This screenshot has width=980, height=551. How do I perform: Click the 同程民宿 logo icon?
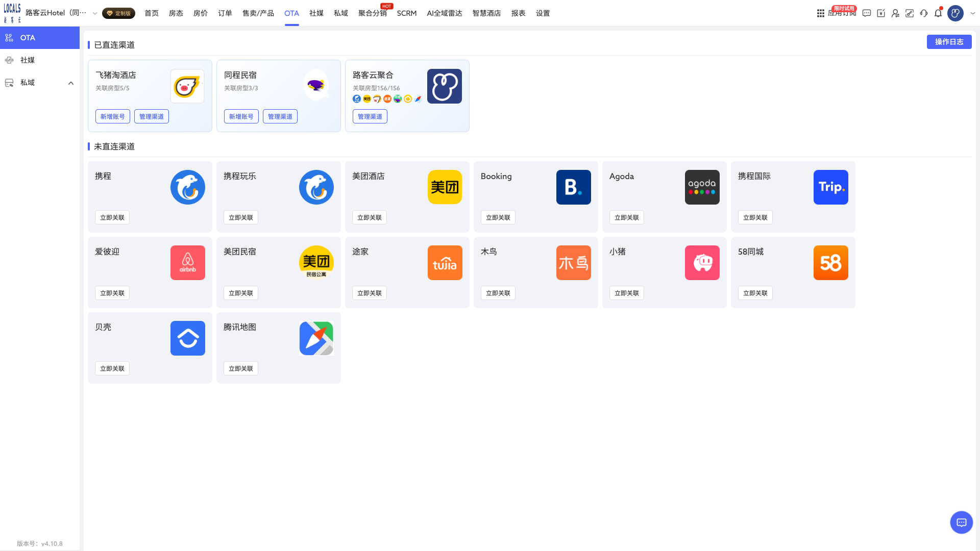tap(316, 85)
